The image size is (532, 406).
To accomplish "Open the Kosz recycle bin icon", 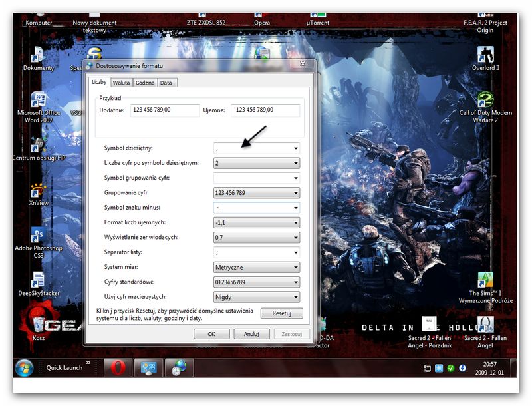I will 39,328.
